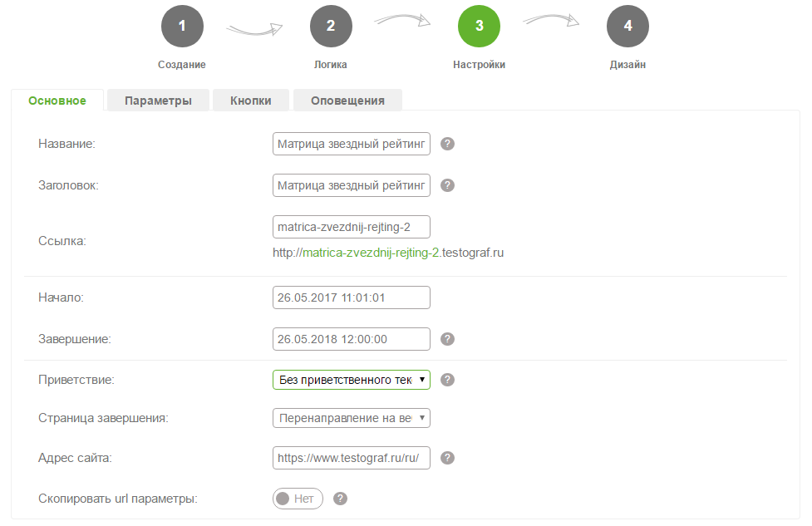
Task: Open the Кнопки tab
Action: pyautogui.click(x=251, y=101)
